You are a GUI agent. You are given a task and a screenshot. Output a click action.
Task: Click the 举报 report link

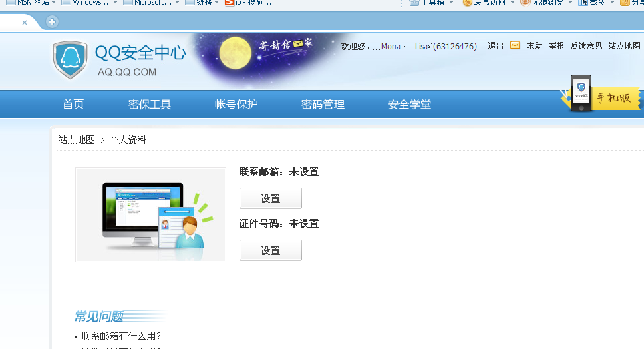point(556,46)
